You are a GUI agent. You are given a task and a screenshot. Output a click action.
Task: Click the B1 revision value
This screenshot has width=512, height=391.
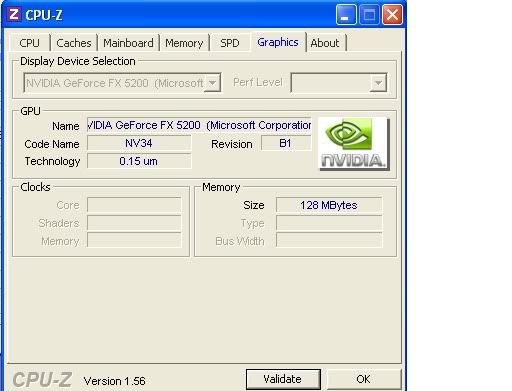(x=286, y=143)
